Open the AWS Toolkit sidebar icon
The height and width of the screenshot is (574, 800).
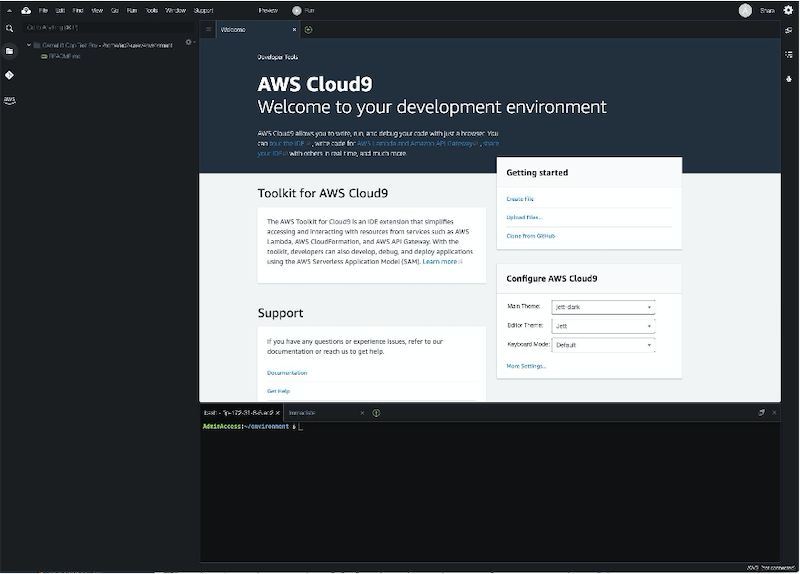point(9,100)
